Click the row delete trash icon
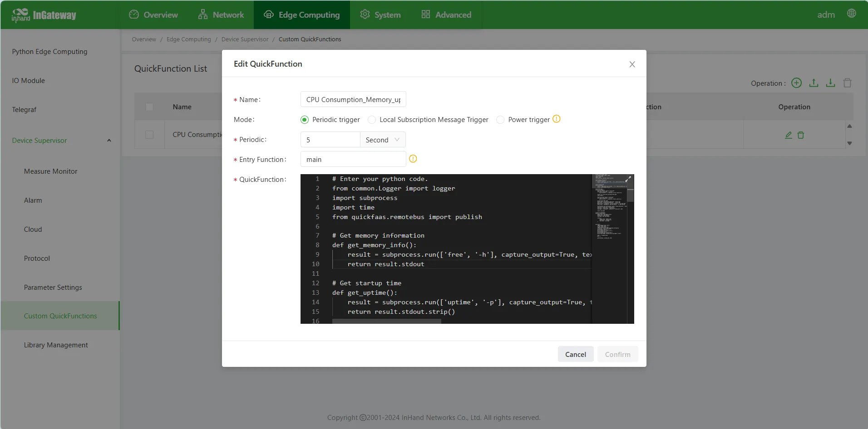This screenshot has width=868, height=429. [801, 135]
